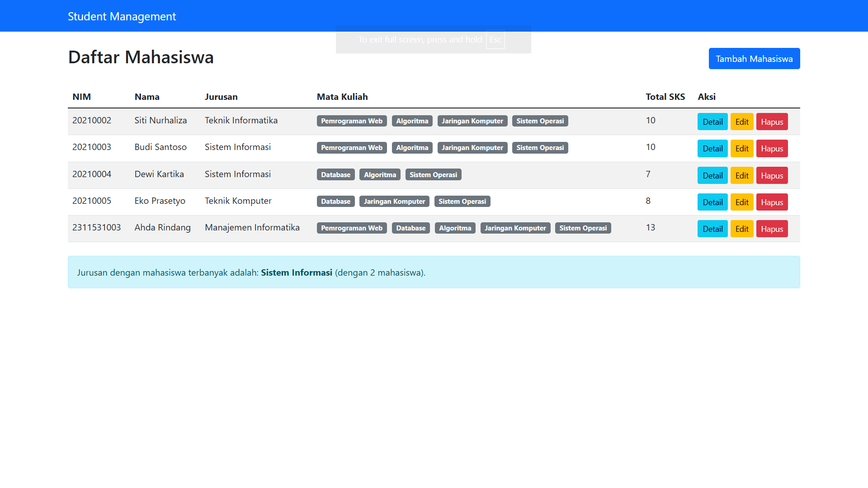Viewport: 868px width, 488px height.
Task: Show Detail for Dewi Kartika
Action: click(x=712, y=175)
